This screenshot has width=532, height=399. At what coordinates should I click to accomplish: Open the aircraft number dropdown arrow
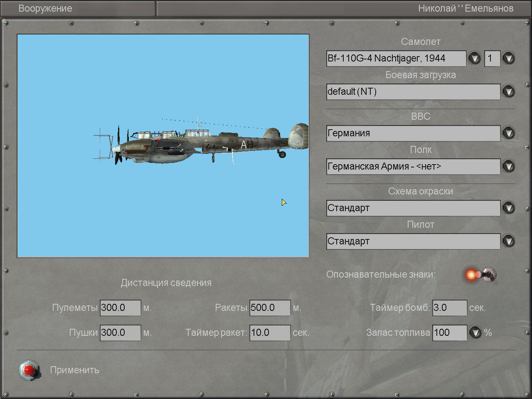[x=508, y=58]
